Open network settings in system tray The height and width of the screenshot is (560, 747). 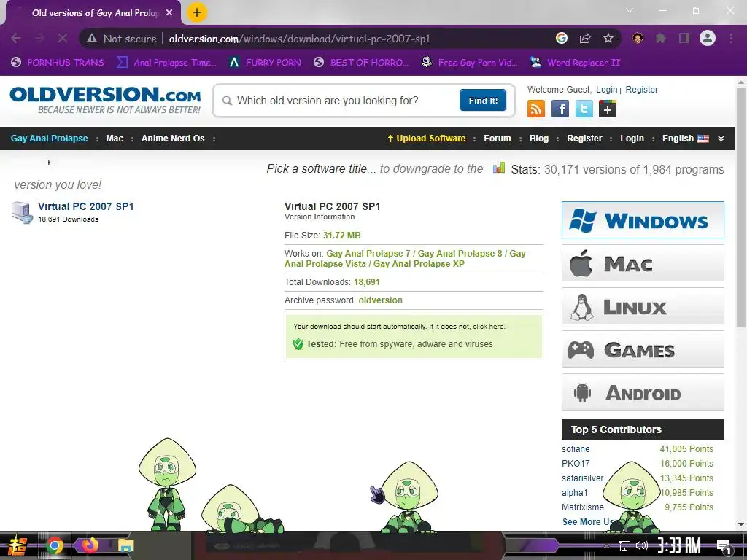[624, 545]
